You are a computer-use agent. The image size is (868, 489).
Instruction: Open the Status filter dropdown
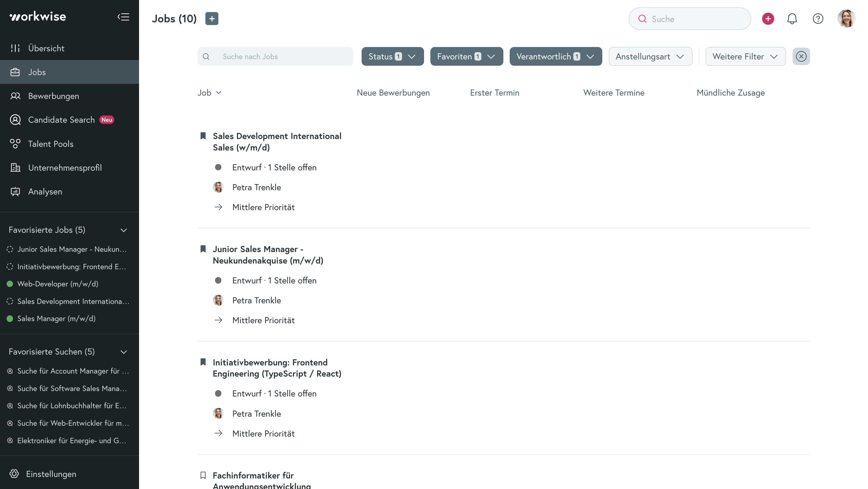393,56
